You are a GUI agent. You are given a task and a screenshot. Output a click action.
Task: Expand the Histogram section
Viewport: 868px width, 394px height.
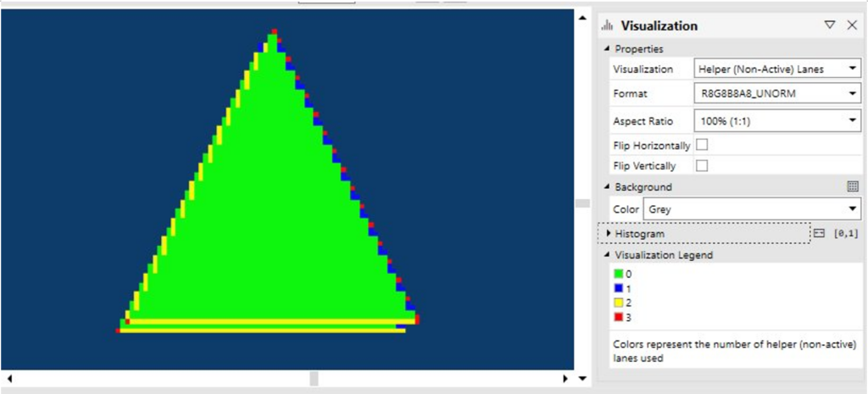click(x=609, y=233)
